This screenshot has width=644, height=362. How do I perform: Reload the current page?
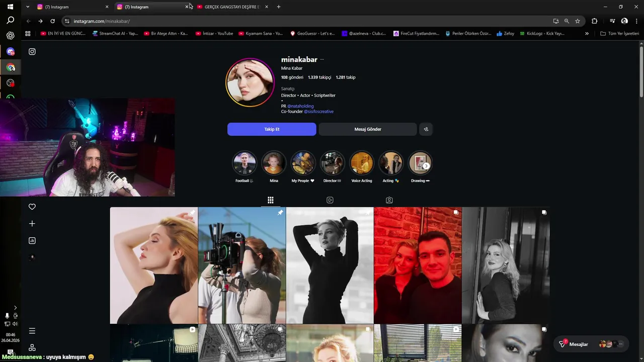coord(52,21)
